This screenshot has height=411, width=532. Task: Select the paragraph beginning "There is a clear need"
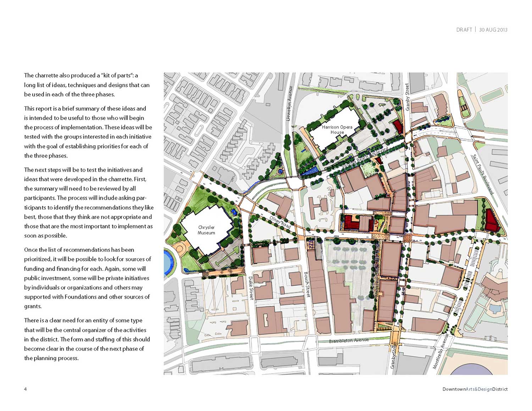tap(87, 339)
